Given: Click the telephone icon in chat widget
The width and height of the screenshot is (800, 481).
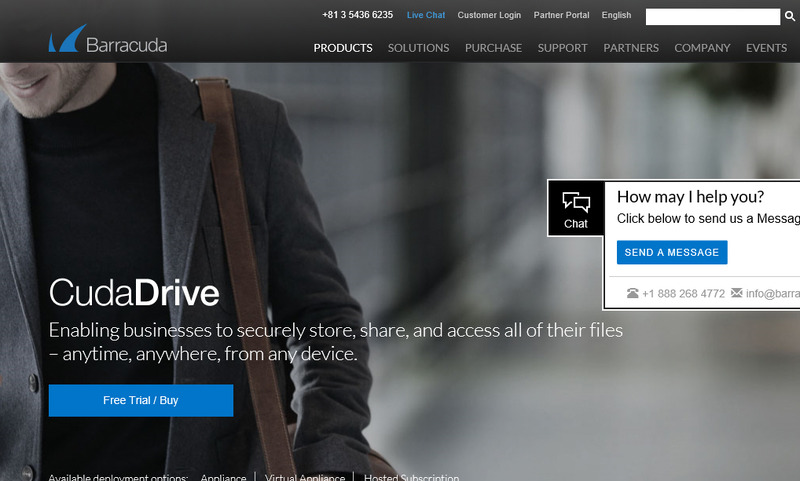Looking at the screenshot, I should click(x=632, y=293).
